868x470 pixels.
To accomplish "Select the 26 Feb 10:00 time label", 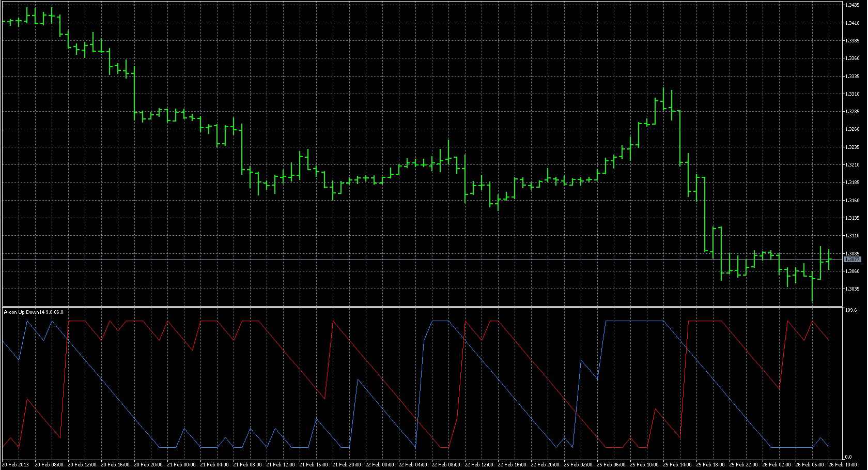I will (x=843, y=465).
